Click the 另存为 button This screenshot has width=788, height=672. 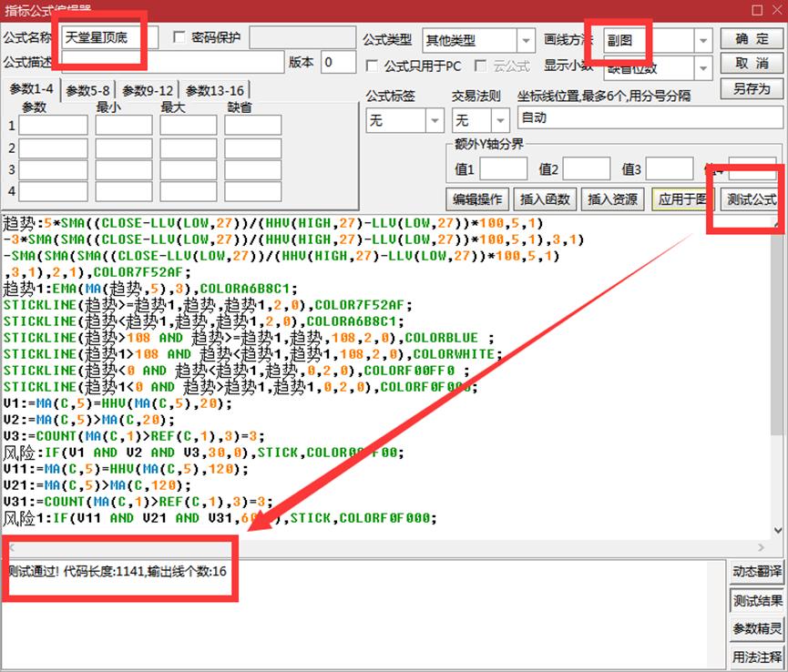752,88
